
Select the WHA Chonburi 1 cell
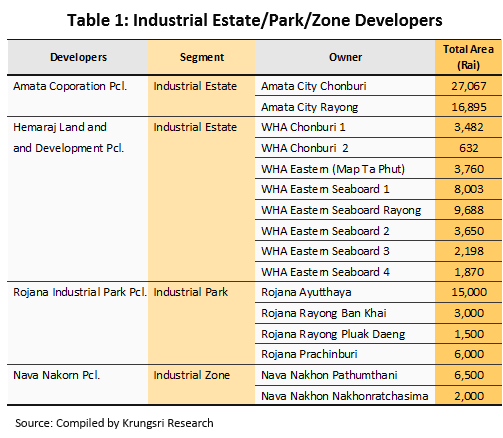click(x=345, y=127)
